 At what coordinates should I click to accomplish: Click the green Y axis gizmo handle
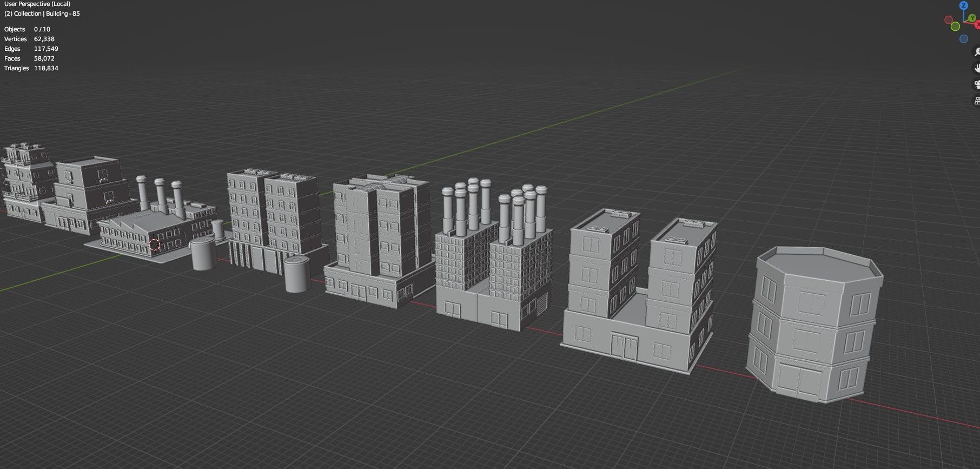click(x=972, y=18)
